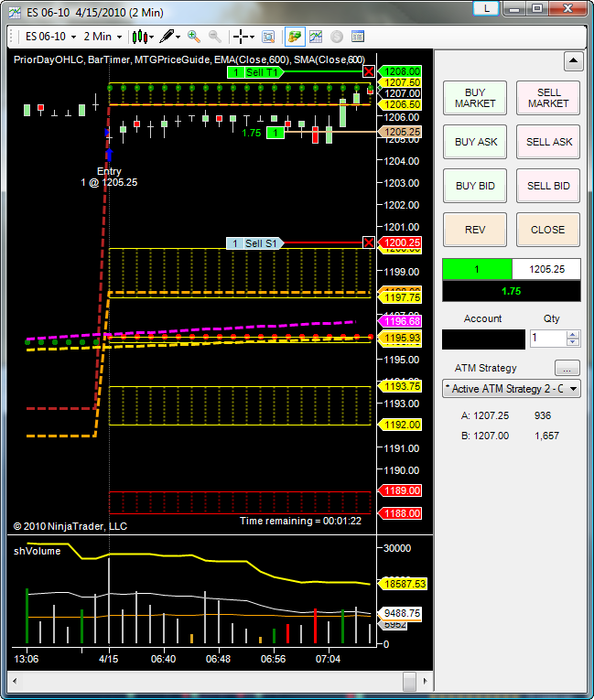The height and width of the screenshot is (700, 594).
Task: Select the Sell S1 order flag
Action: click(x=255, y=243)
